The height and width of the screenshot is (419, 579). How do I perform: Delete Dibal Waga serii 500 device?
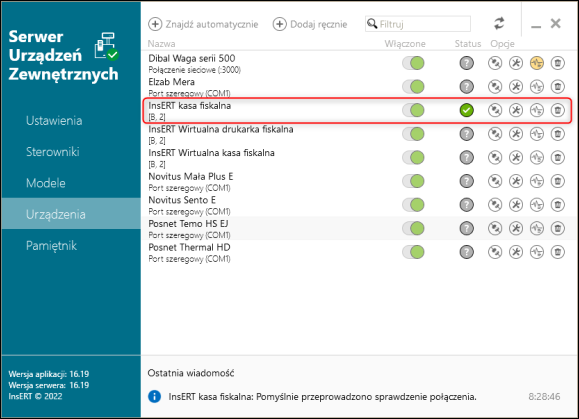[558, 63]
